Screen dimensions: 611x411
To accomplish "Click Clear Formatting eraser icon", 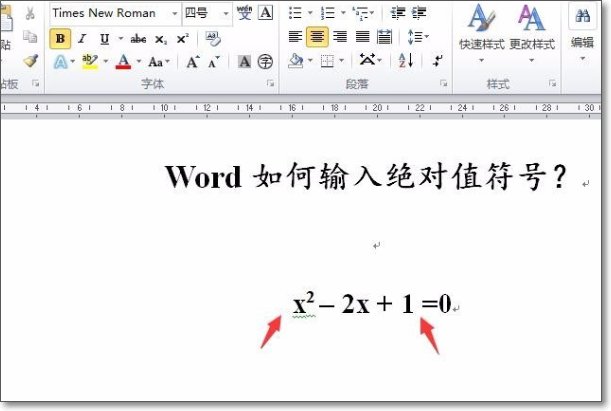I will pos(213,39).
